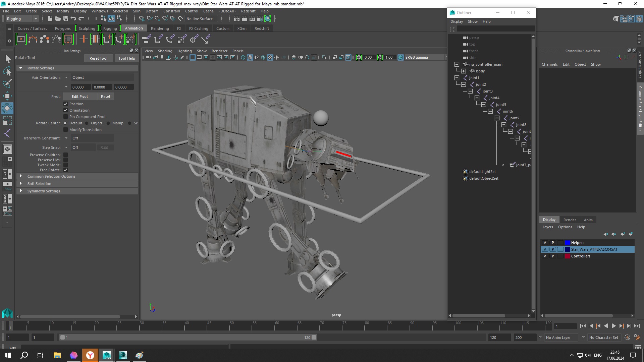Viewport: 644px width, 362px height.
Task: Open the Redshift menu
Action: (x=248, y=11)
